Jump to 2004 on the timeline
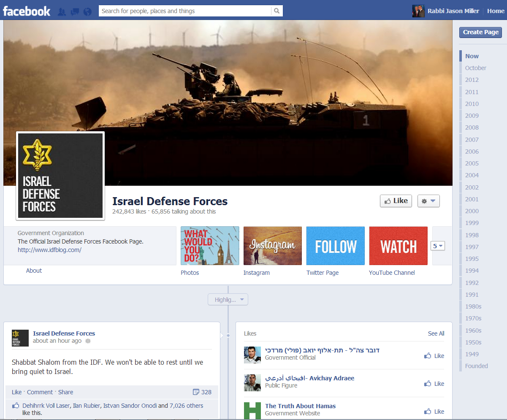Image resolution: width=507 pixels, height=420 pixels. tap(472, 175)
